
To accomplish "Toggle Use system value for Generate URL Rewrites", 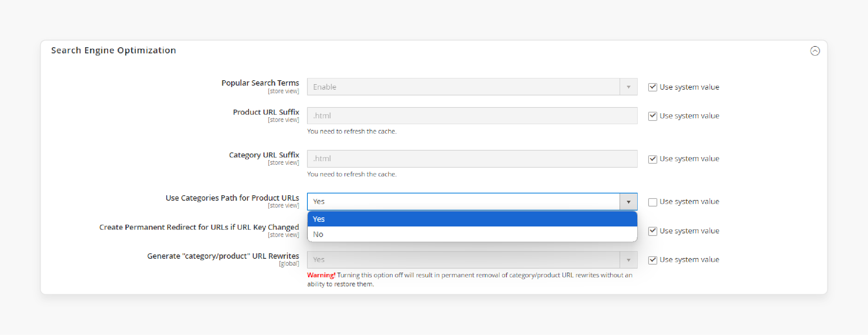I will pyautogui.click(x=653, y=260).
